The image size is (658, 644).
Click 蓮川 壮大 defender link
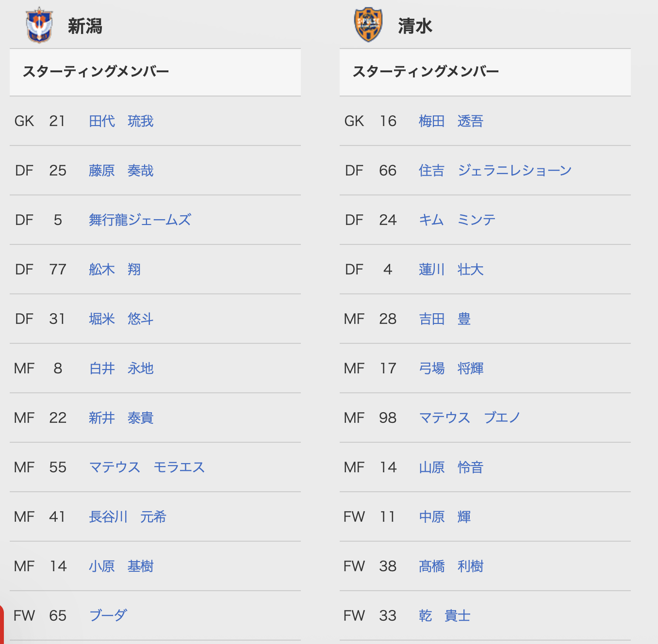451,270
